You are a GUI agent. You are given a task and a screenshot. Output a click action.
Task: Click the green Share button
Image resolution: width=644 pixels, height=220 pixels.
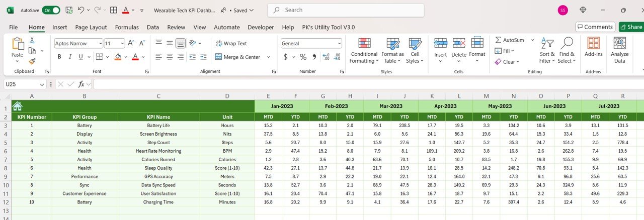coord(631,27)
